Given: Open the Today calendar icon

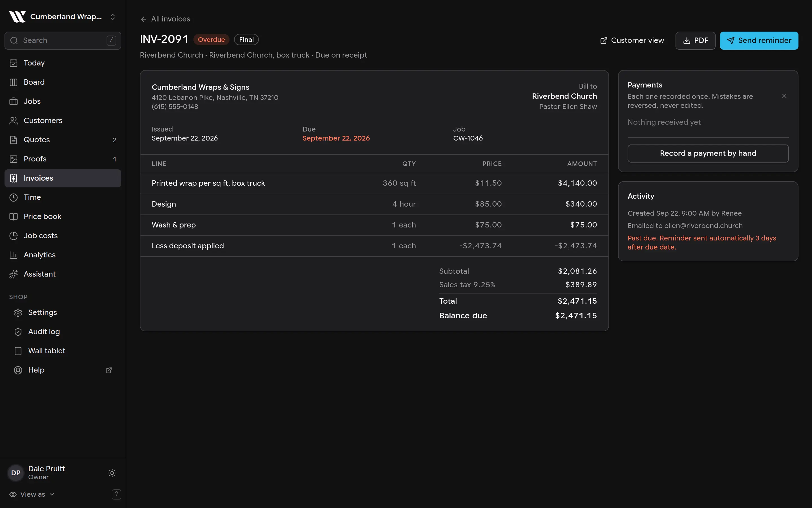Looking at the screenshot, I should (14, 63).
